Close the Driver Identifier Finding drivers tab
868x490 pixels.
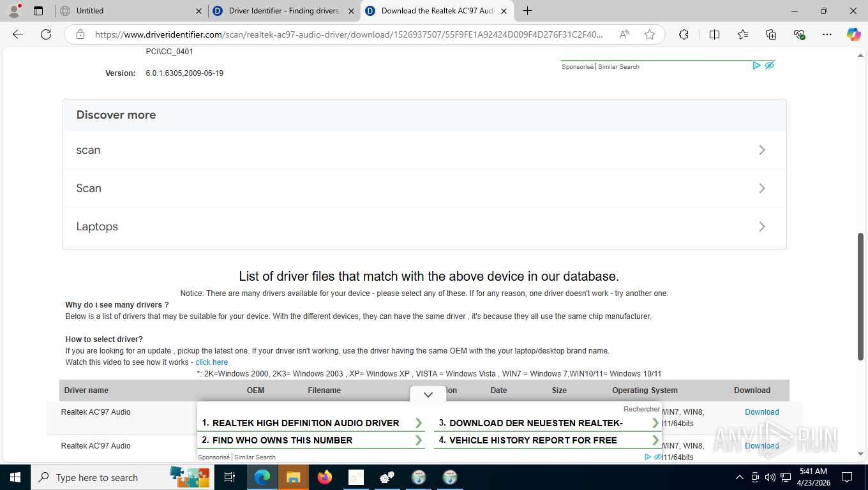point(351,11)
